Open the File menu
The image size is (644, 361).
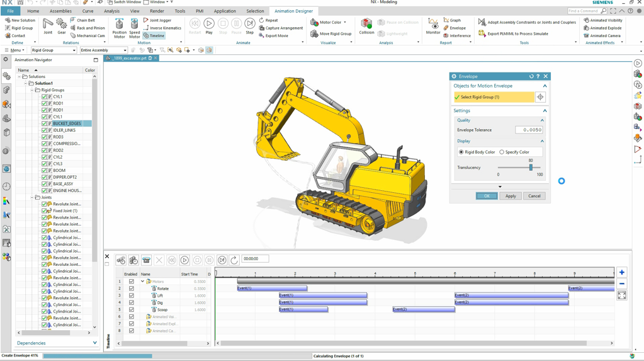(x=11, y=11)
